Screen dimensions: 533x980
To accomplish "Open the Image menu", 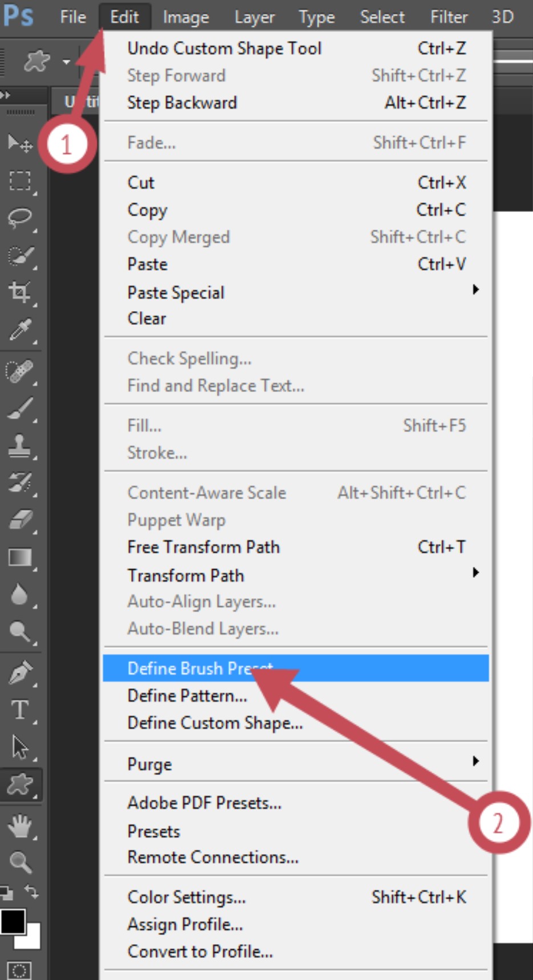I will pyautogui.click(x=186, y=17).
